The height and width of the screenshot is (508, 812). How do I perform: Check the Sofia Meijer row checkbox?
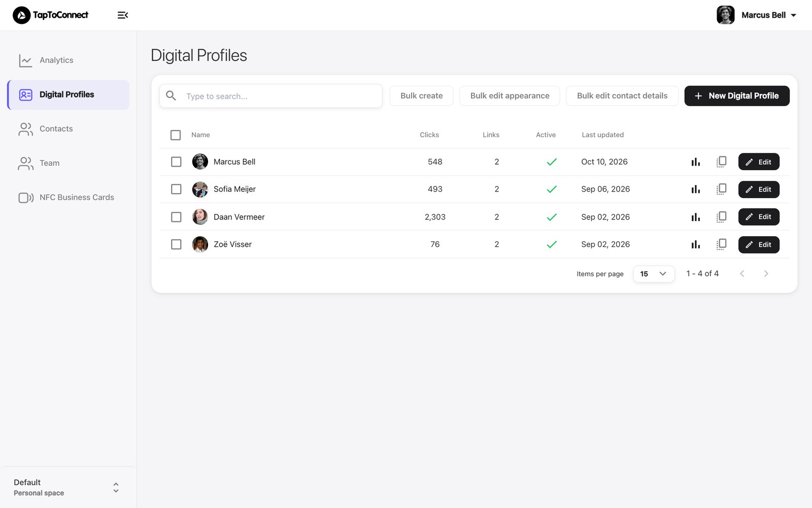click(x=176, y=189)
